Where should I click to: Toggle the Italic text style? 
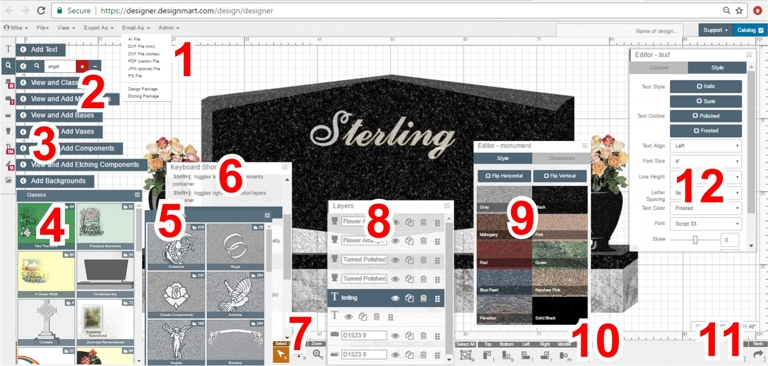(x=705, y=86)
